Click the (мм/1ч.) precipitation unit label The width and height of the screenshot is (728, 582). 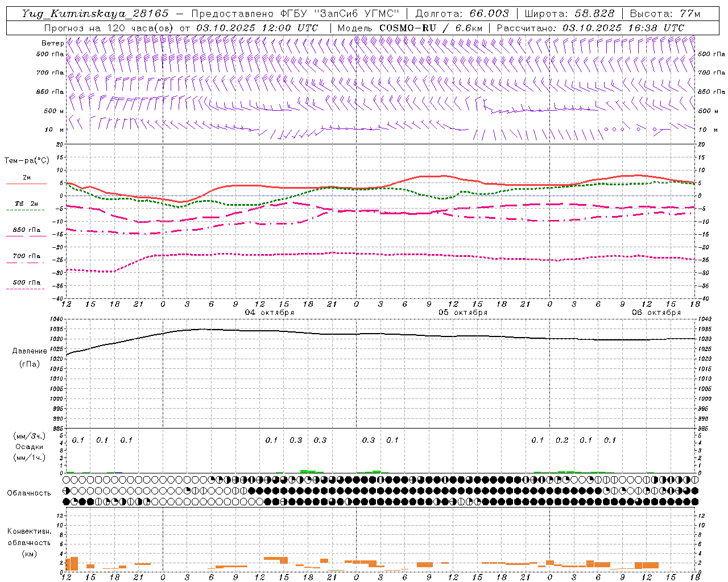(x=30, y=458)
